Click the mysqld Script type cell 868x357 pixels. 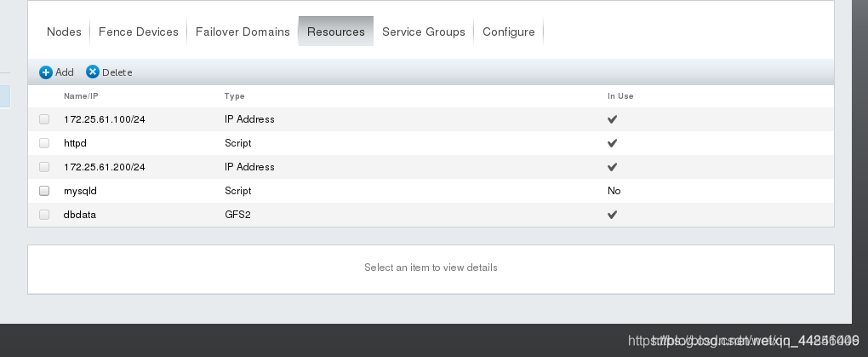coord(238,191)
